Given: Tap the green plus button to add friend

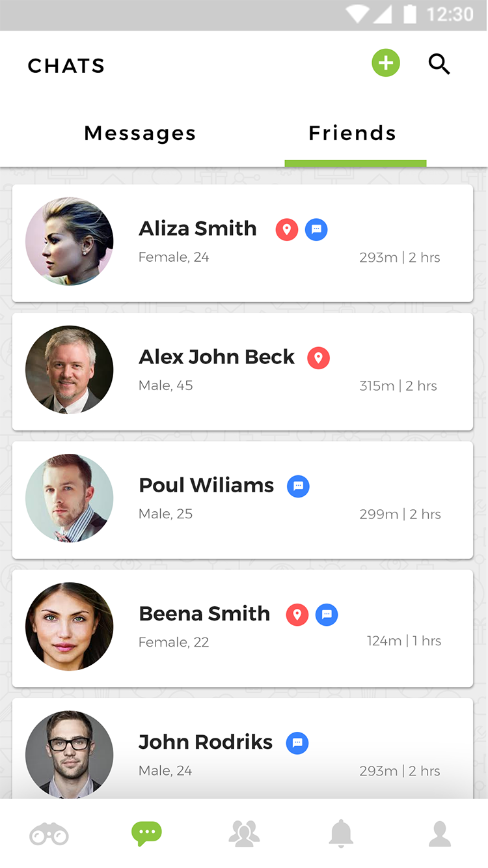Looking at the screenshot, I should [x=385, y=63].
